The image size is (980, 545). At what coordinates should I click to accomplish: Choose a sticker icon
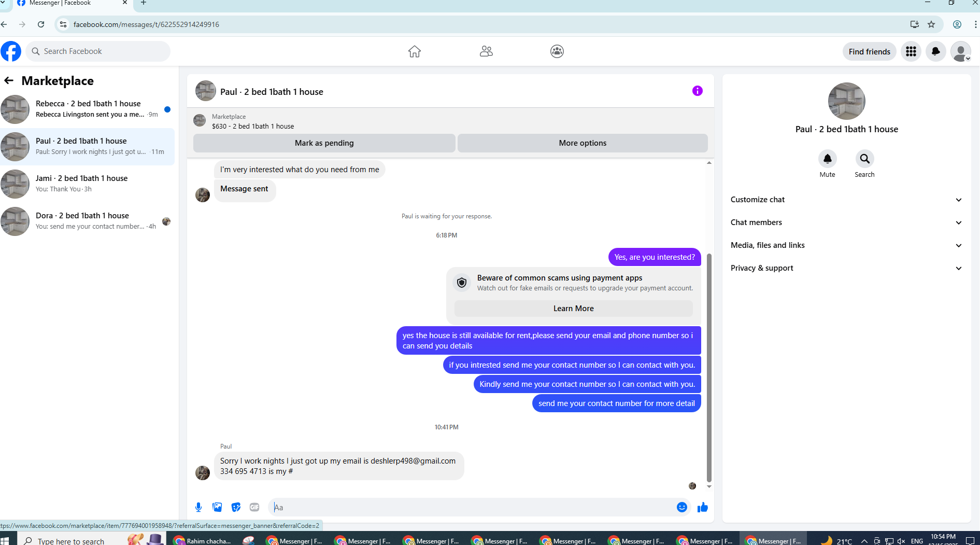(x=236, y=507)
